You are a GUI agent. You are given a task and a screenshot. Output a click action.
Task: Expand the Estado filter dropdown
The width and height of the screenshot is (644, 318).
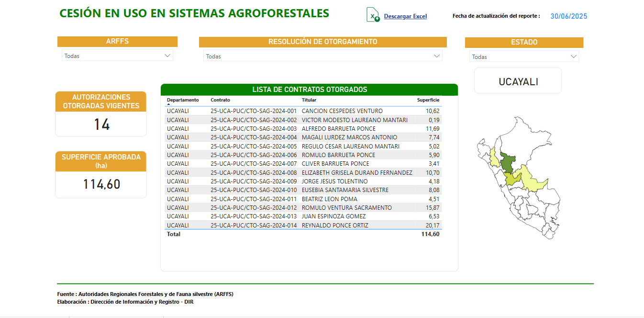pyautogui.click(x=574, y=57)
